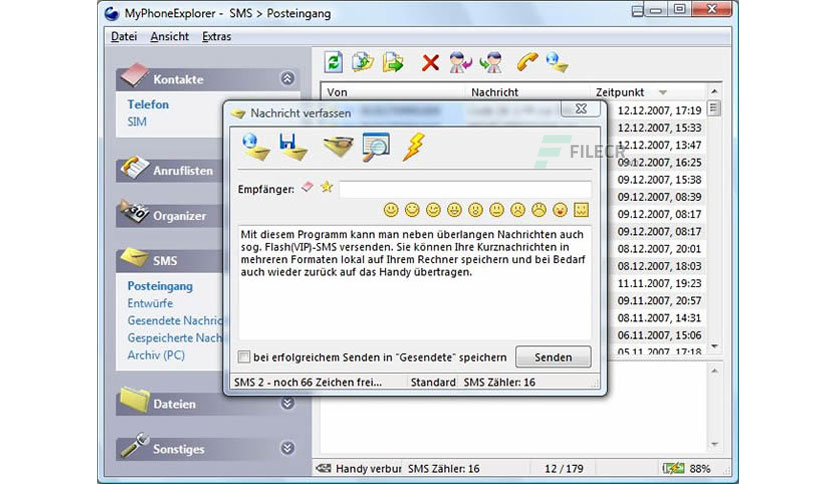The width and height of the screenshot is (836, 484).
Task: Click the floppy disk save-message icon
Action: (293, 147)
